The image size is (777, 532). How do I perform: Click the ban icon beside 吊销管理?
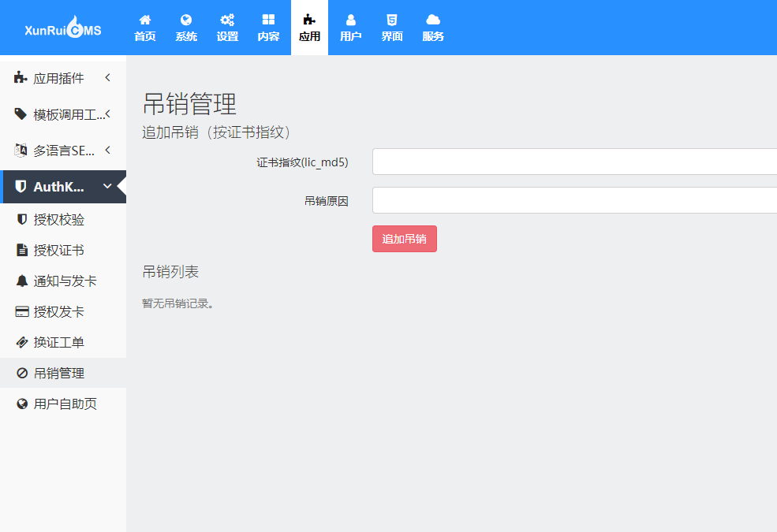click(x=22, y=373)
